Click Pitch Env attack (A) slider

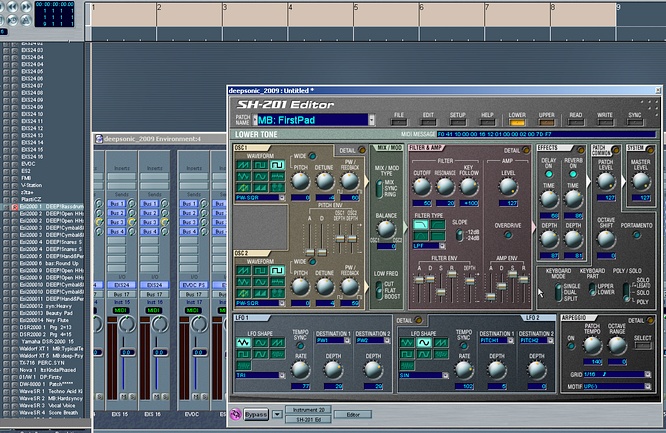(310, 252)
